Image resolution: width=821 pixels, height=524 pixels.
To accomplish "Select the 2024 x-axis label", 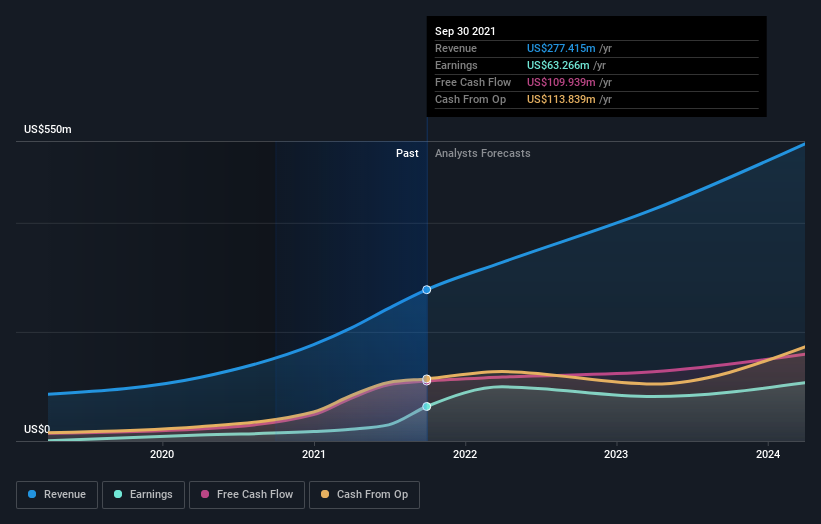I will pyautogui.click(x=768, y=454).
